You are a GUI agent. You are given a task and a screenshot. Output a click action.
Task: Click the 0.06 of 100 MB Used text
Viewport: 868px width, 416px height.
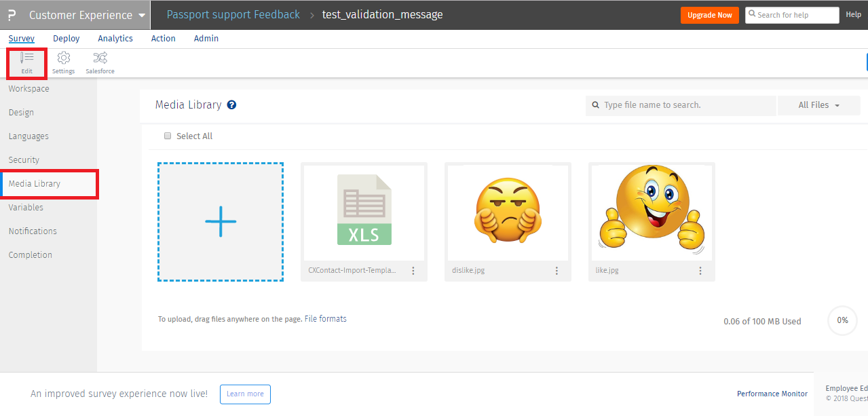[x=762, y=322]
